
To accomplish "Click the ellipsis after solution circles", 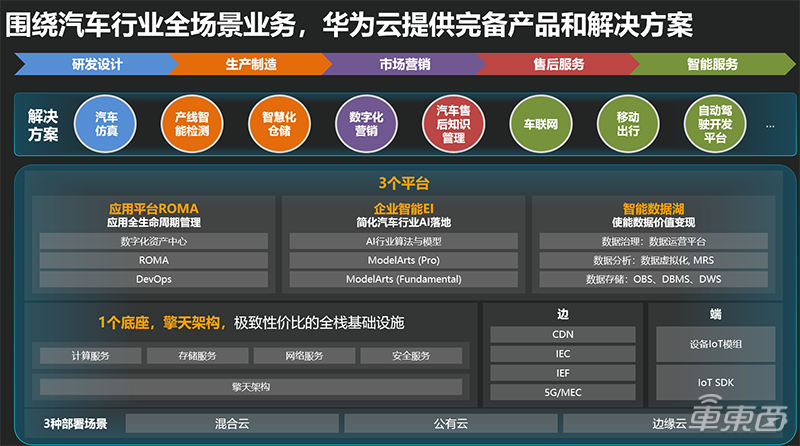I will point(769,126).
